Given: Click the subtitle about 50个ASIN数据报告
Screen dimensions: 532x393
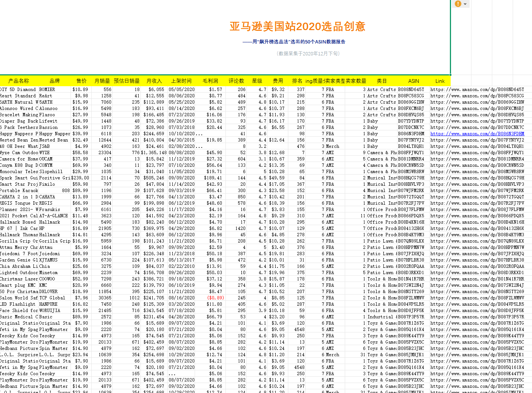Looking at the screenshot, I should pos(294,42).
